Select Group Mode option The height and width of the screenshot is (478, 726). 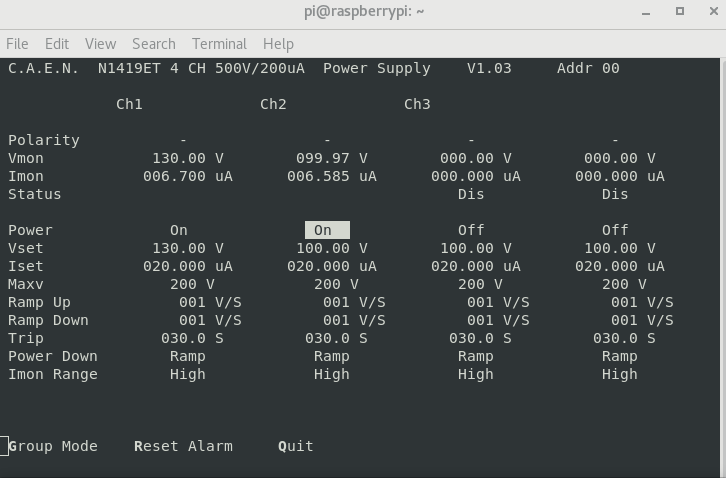click(x=53, y=446)
